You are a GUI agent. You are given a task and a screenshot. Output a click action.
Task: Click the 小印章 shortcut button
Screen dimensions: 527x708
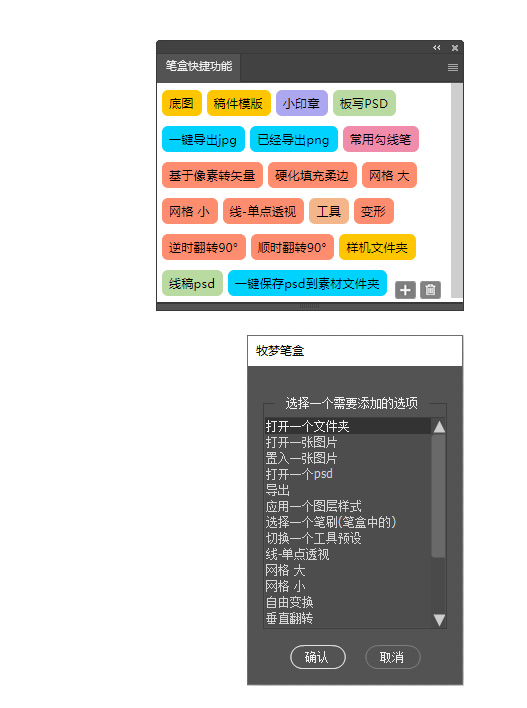click(302, 103)
